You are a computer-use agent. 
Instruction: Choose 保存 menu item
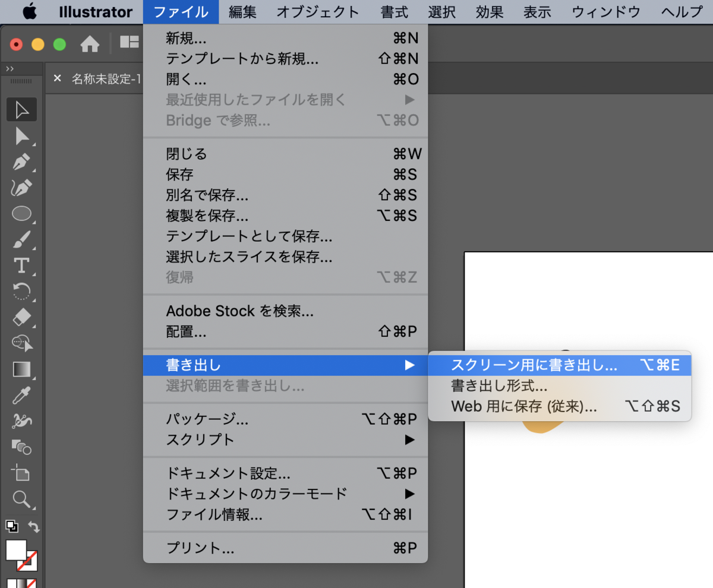pyautogui.click(x=285, y=175)
